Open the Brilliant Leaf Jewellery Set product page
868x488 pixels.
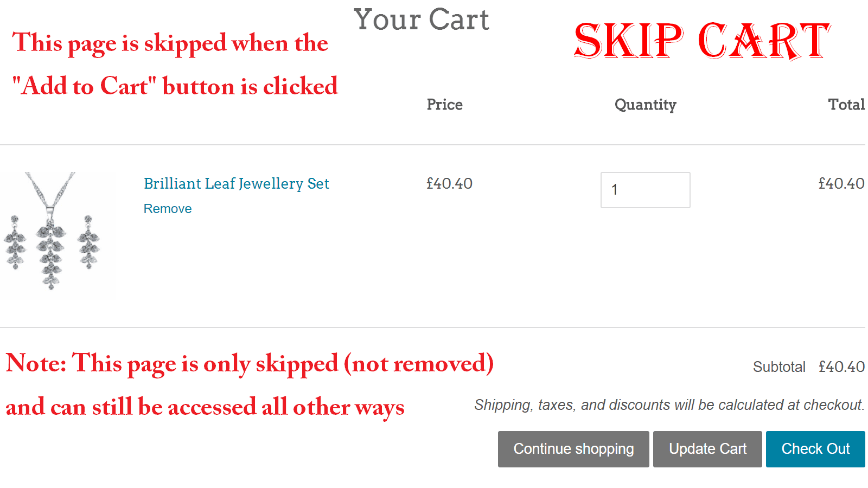236,184
